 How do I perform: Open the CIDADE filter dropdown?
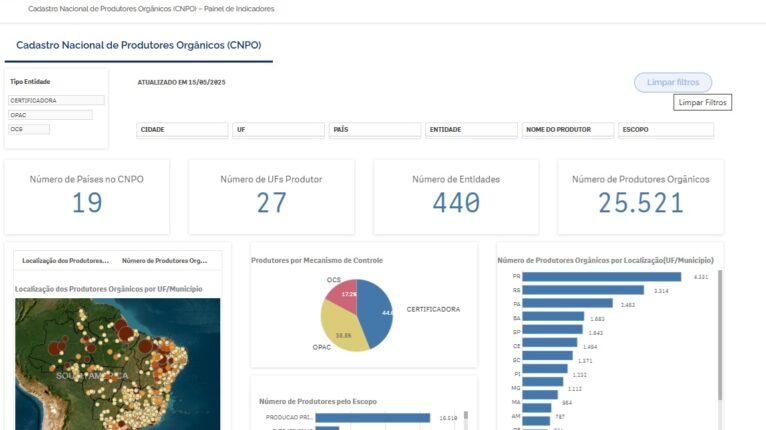point(181,130)
